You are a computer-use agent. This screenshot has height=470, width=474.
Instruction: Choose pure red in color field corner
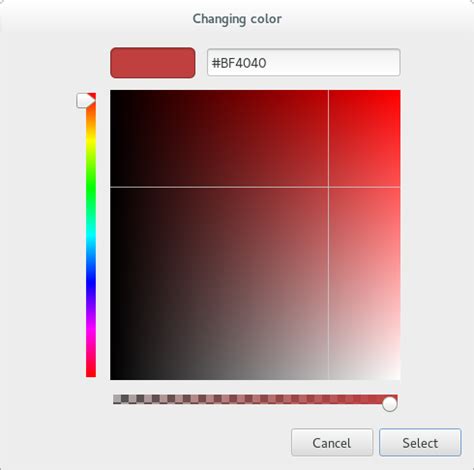398,92
